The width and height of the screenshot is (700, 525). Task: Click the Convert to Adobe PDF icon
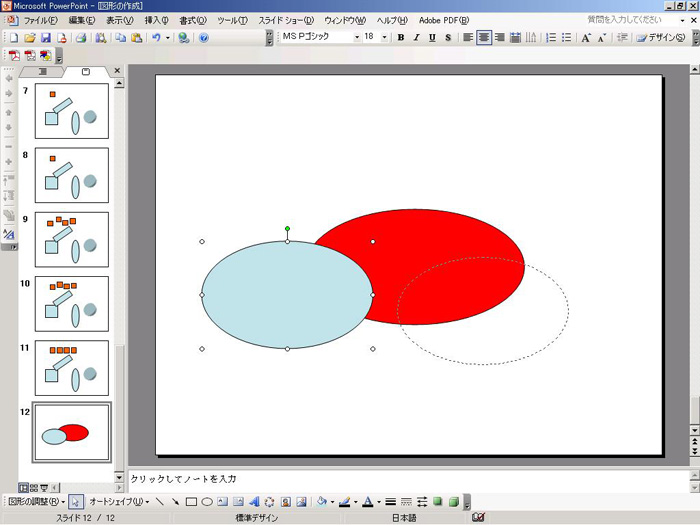coord(15,56)
